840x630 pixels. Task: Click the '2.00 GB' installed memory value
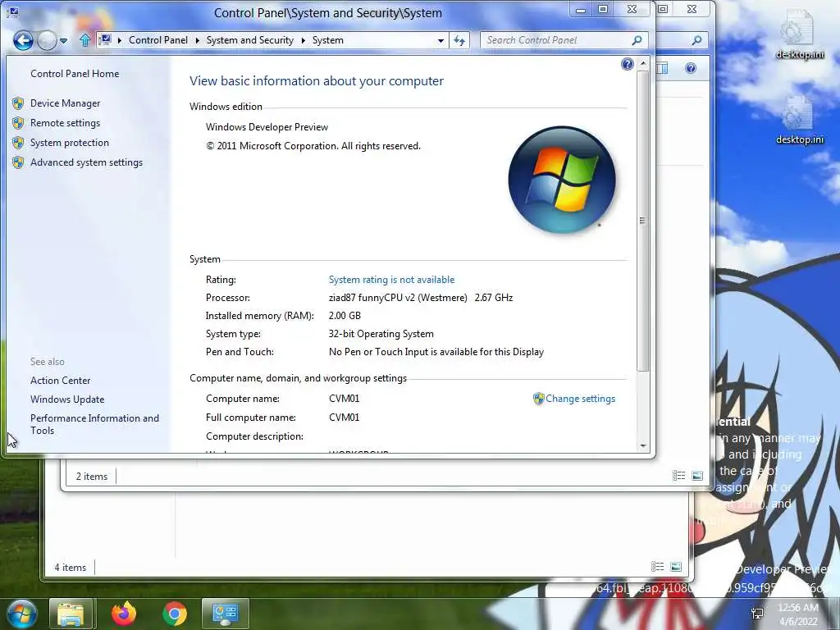(x=345, y=316)
